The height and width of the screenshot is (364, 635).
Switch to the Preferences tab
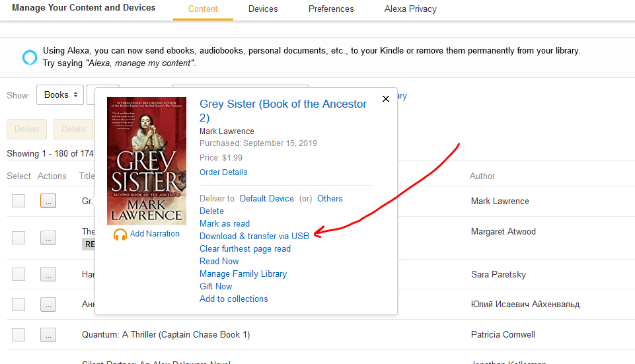[x=331, y=9]
